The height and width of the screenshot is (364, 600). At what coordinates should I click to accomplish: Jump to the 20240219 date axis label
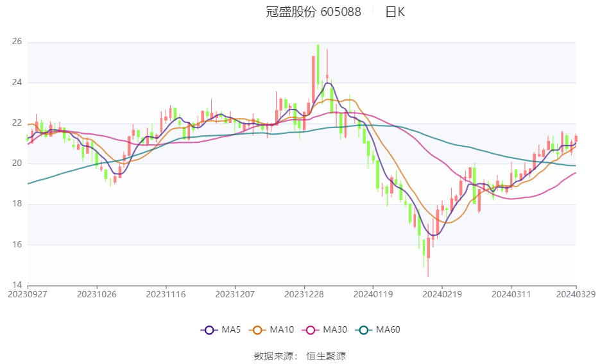[441, 295]
